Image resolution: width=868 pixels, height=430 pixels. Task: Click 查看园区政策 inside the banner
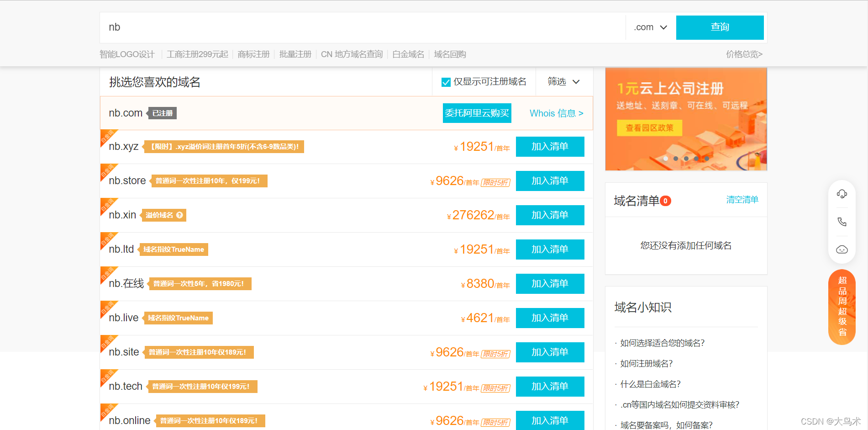[650, 128]
